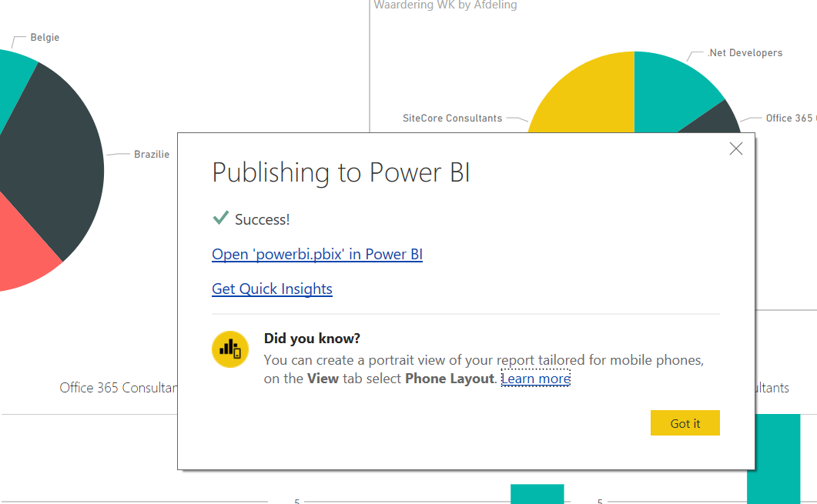This screenshot has height=504, width=817.
Task: Click the SiteCore Consultants label
Action: click(x=452, y=118)
